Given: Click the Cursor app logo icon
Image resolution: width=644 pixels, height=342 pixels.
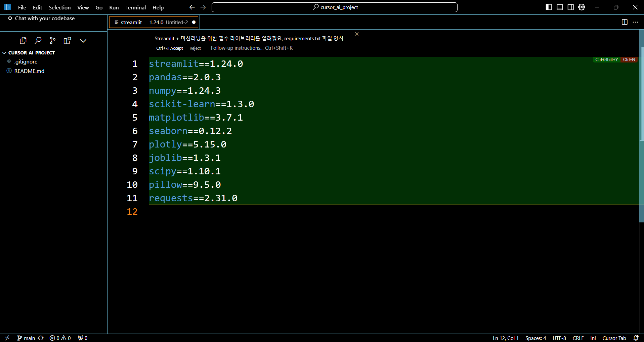Looking at the screenshot, I should (7, 7).
